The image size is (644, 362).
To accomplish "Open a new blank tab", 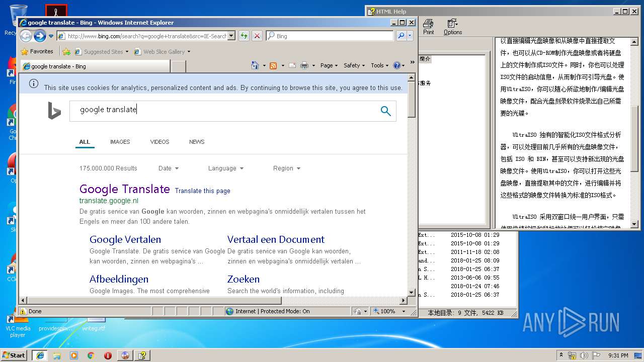I will click(x=179, y=66).
